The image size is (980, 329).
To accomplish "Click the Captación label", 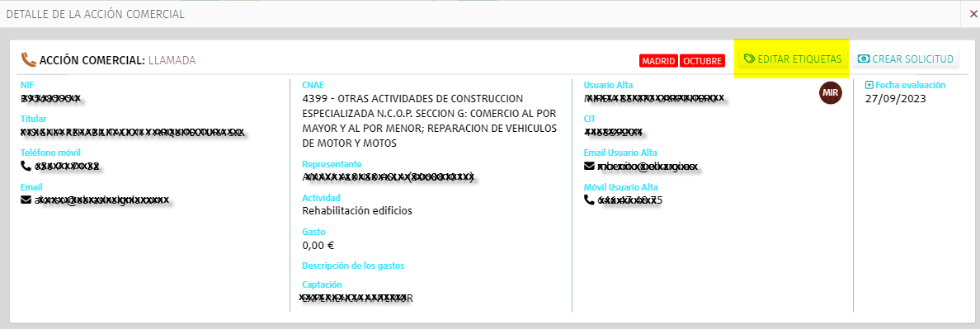I will (x=322, y=284).
